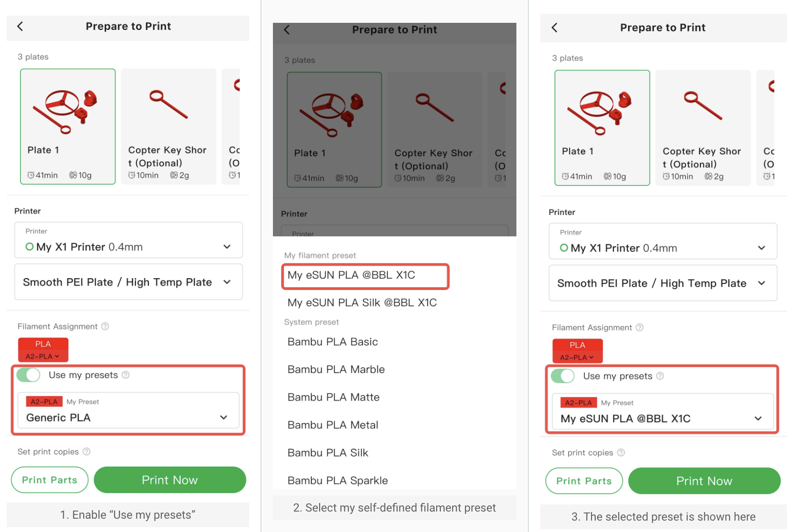The image size is (796, 532).
Task: Disable Use my presets switch in right panel
Action: click(563, 376)
